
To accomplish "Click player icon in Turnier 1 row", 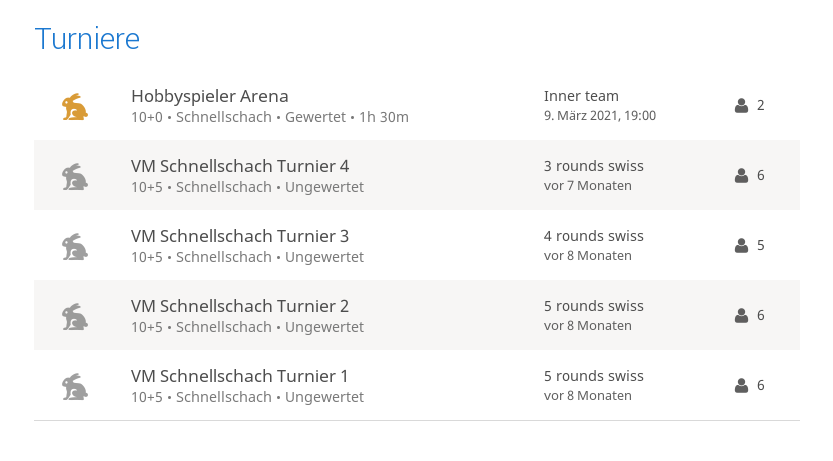I will 741,386.
